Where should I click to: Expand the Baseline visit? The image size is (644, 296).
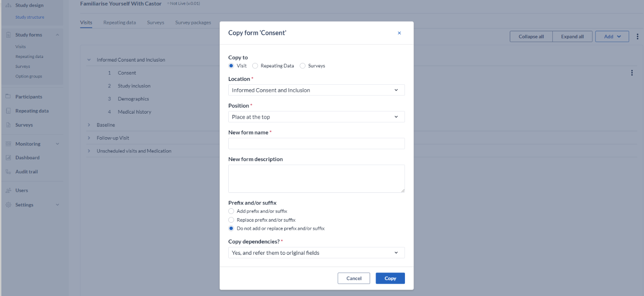[89, 125]
